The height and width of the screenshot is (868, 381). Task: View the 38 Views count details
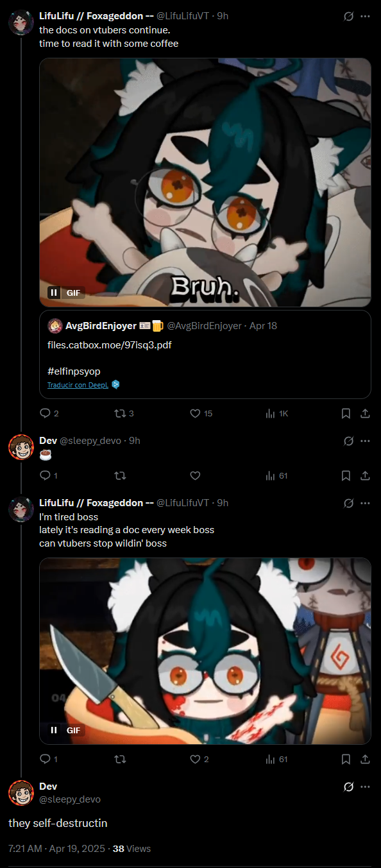[x=131, y=849]
